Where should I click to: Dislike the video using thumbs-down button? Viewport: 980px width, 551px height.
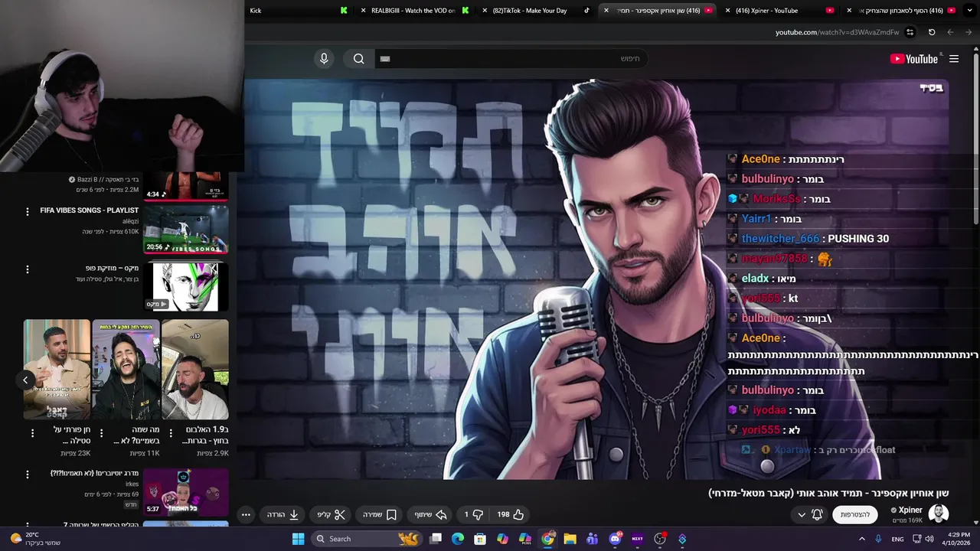pyautogui.click(x=473, y=514)
